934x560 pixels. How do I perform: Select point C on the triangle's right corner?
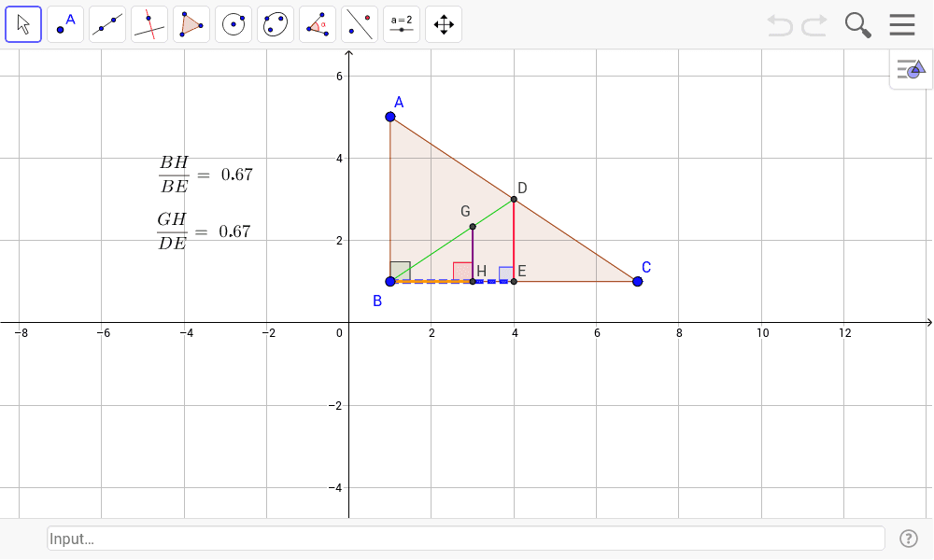click(x=637, y=280)
